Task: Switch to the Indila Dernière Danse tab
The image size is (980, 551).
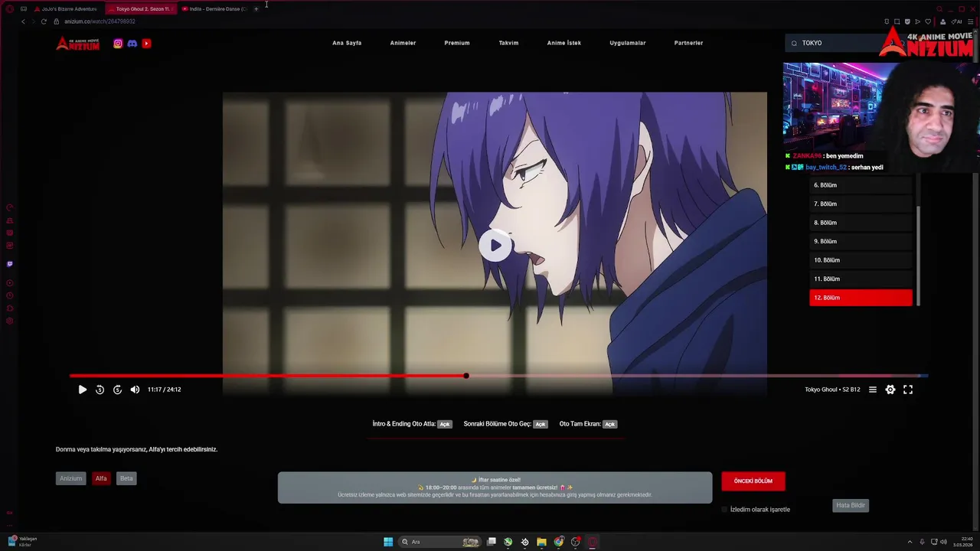Action: point(214,8)
